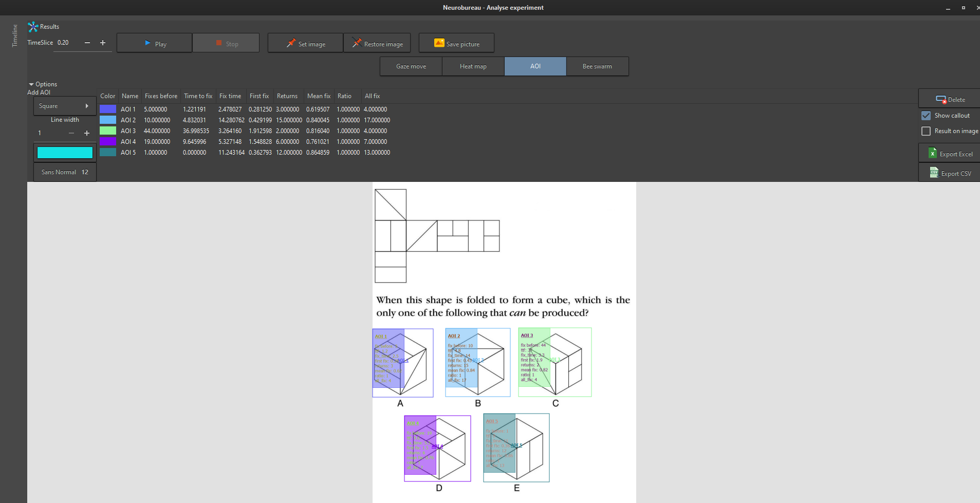980x503 pixels.
Task: Switch to the Bee swarm tab
Action: (597, 66)
